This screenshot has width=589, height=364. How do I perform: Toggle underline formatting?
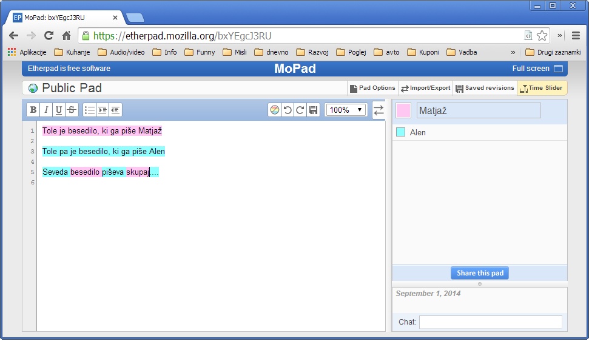click(59, 110)
